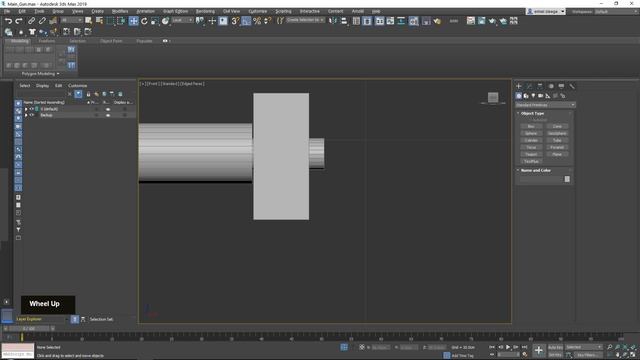Viewport: 640px width, 360px height.
Task: Open the Modify tab in command panel
Action: [529, 86]
